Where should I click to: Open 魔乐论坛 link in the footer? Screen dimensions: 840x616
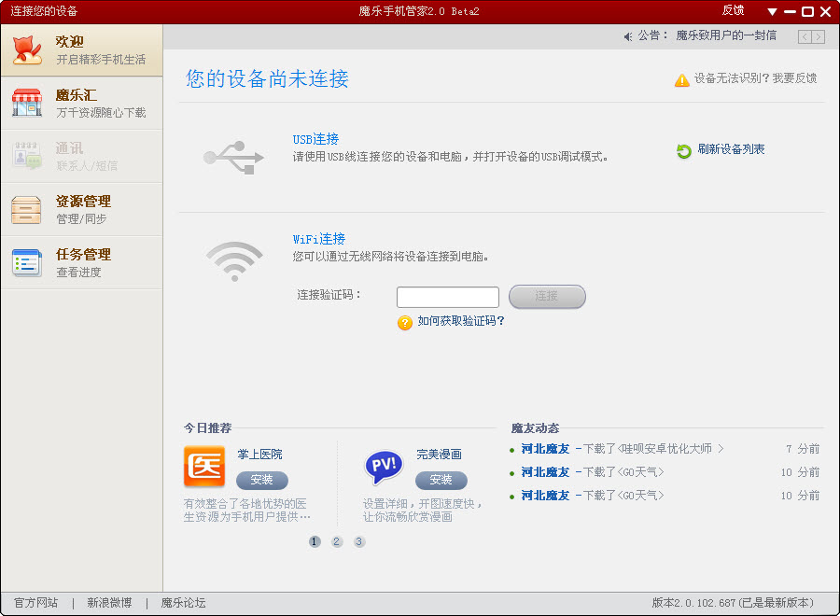click(x=183, y=603)
